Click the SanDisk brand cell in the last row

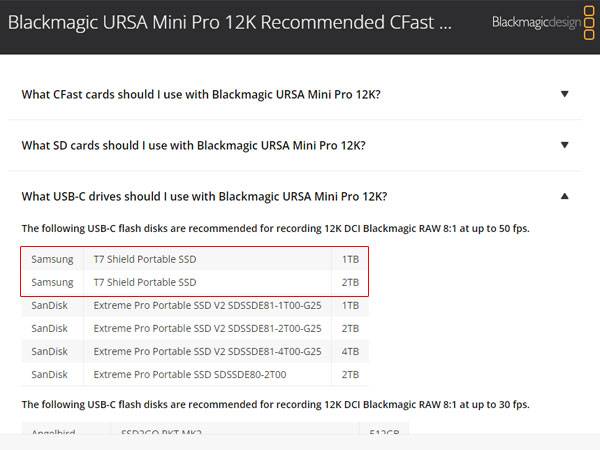pos(50,374)
